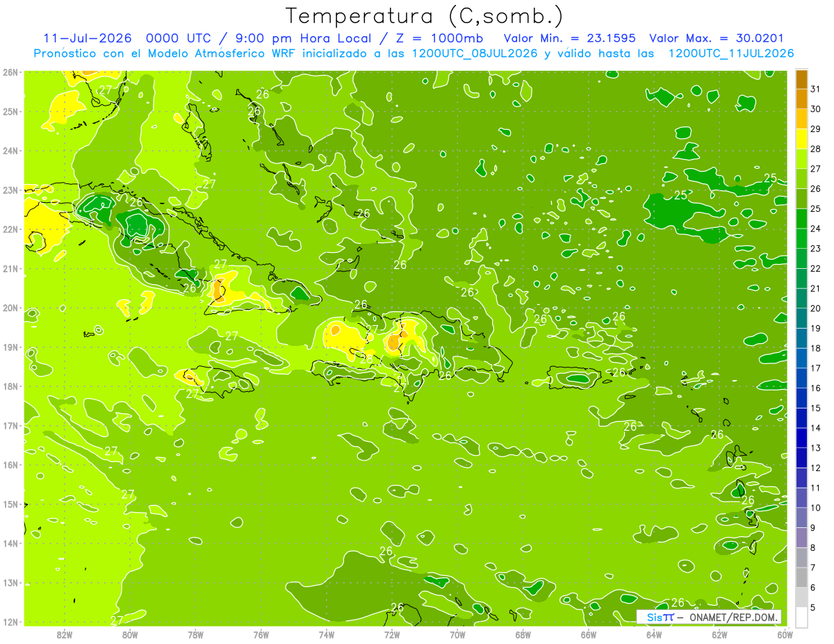The height and width of the screenshot is (644, 834).
Task: Click the "1200UTC_11JUL2026" valid-until time
Action: tap(731, 53)
